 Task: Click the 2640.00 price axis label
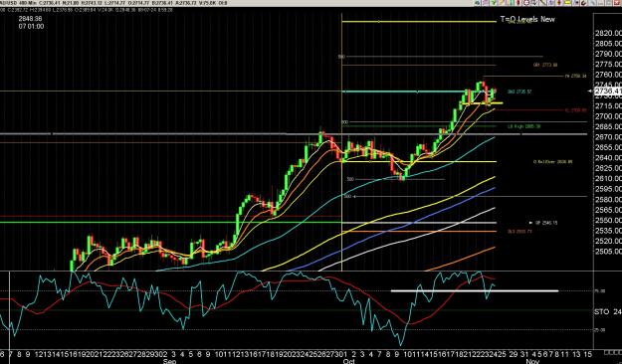tap(608, 158)
